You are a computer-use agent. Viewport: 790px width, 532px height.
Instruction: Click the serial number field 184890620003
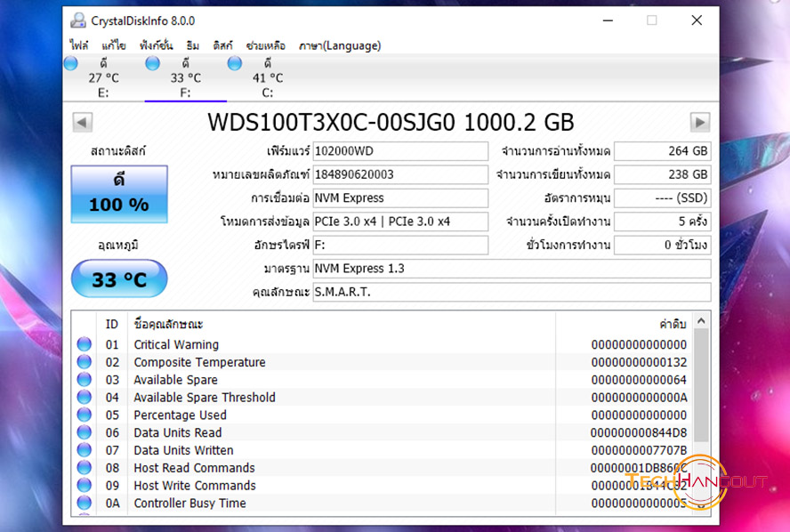[x=400, y=174]
